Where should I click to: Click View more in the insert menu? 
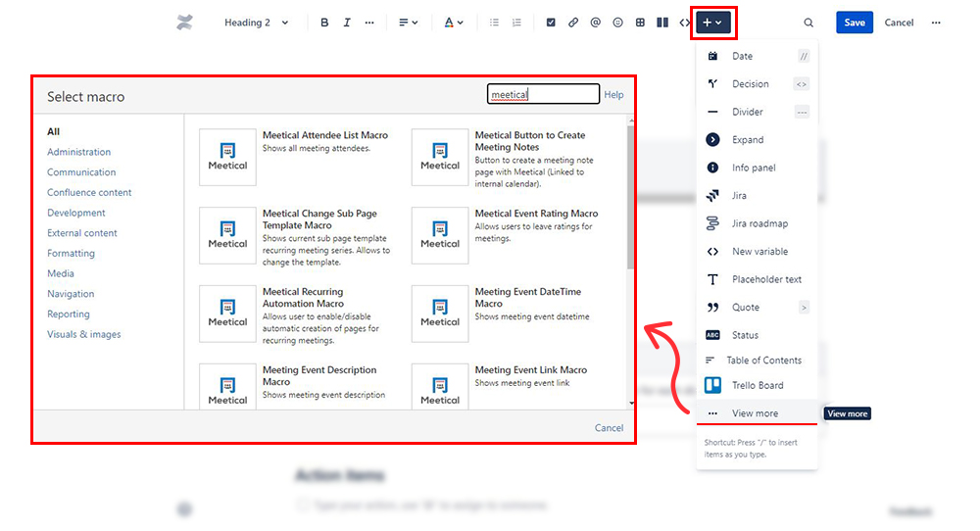(x=757, y=412)
